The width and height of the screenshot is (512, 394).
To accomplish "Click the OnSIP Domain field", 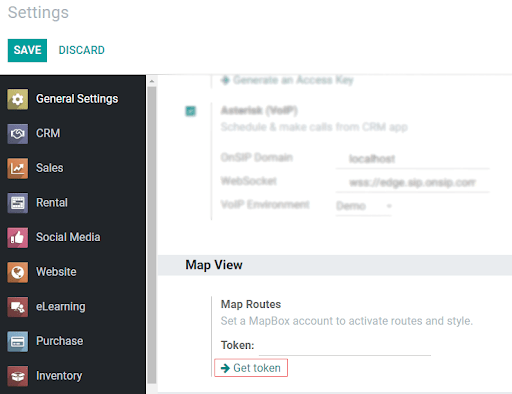I will pos(413,159).
